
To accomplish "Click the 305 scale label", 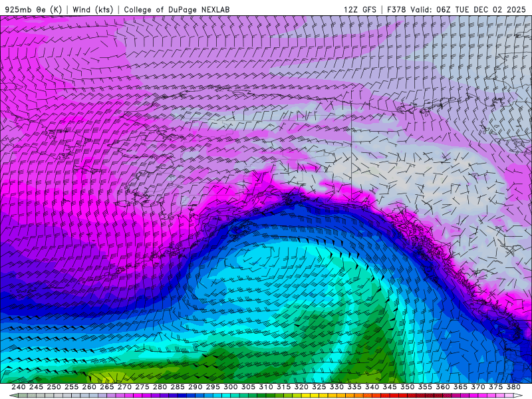I will (x=248, y=387).
